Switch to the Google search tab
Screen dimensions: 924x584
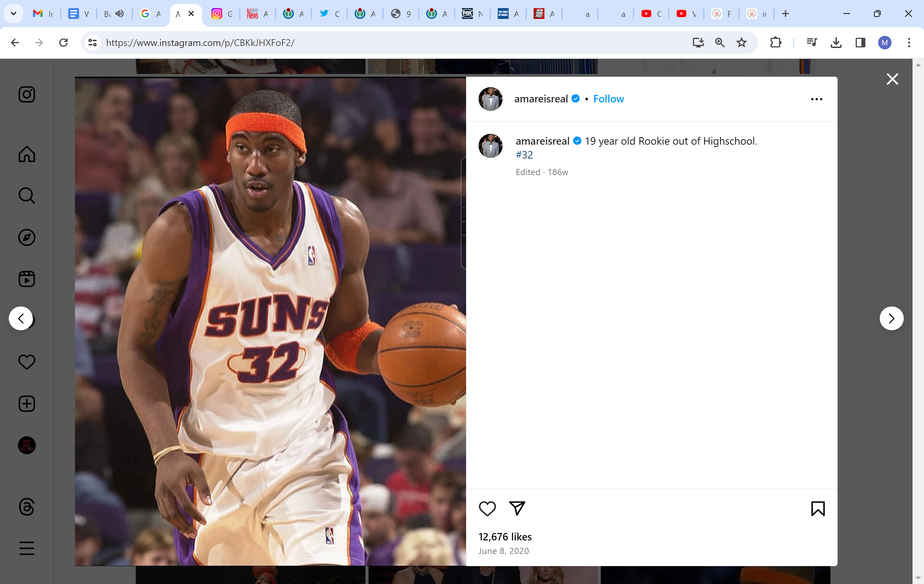(x=150, y=14)
